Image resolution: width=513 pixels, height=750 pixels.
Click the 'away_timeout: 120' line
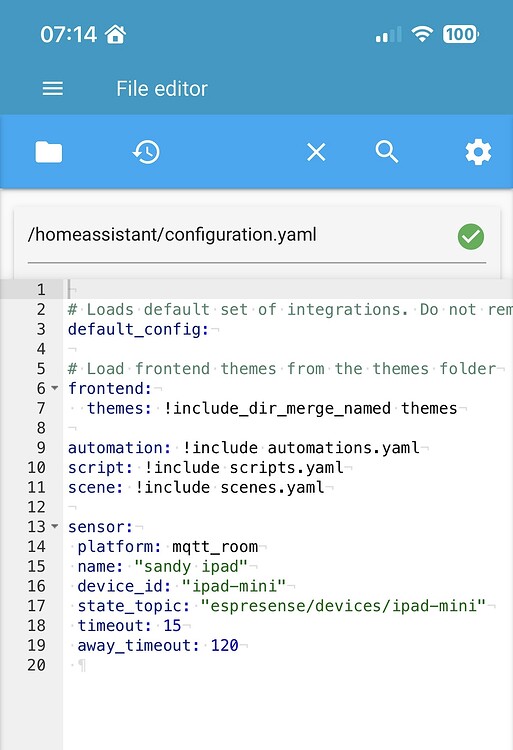[158, 645]
